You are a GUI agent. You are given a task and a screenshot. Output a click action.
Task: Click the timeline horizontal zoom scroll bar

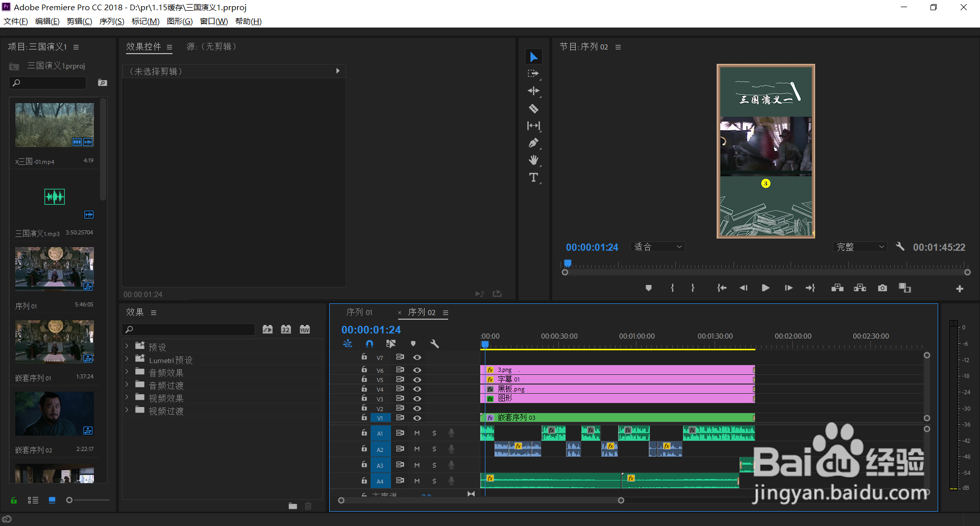[481, 500]
